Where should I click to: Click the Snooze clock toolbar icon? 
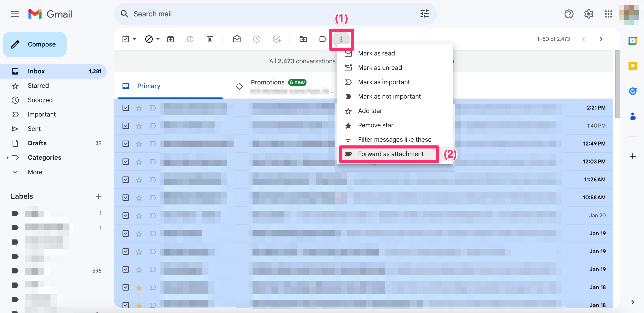tap(257, 39)
